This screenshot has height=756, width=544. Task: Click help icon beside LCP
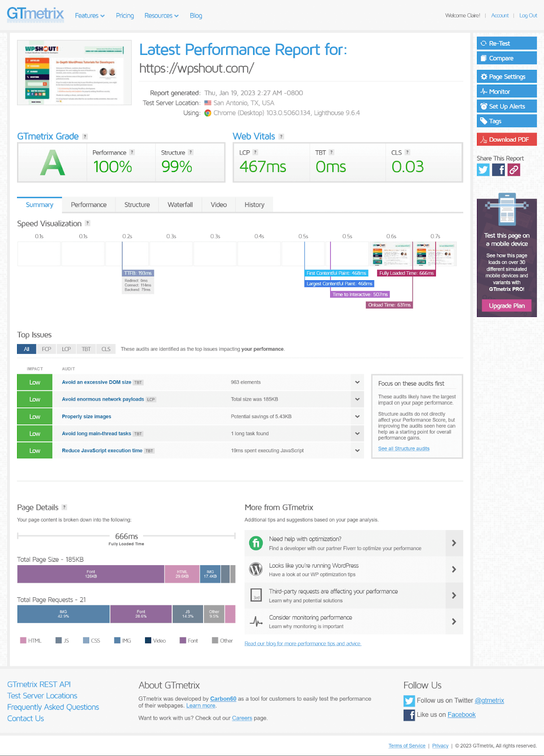click(x=255, y=152)
